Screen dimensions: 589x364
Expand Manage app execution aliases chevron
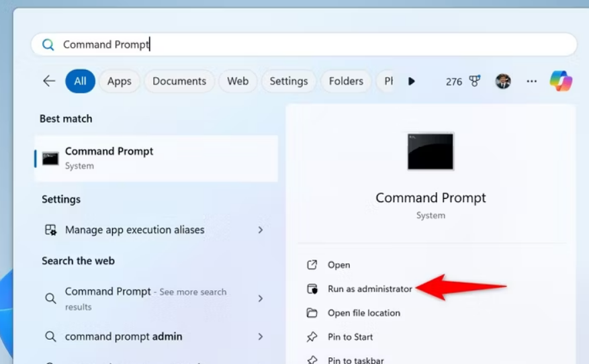[261, 230]
